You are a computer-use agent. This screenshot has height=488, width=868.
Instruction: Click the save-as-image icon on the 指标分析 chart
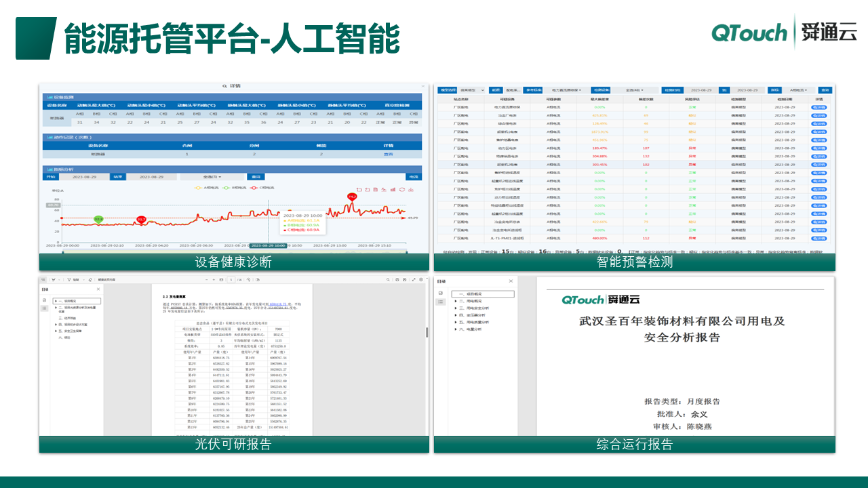(x=411, y=190)
